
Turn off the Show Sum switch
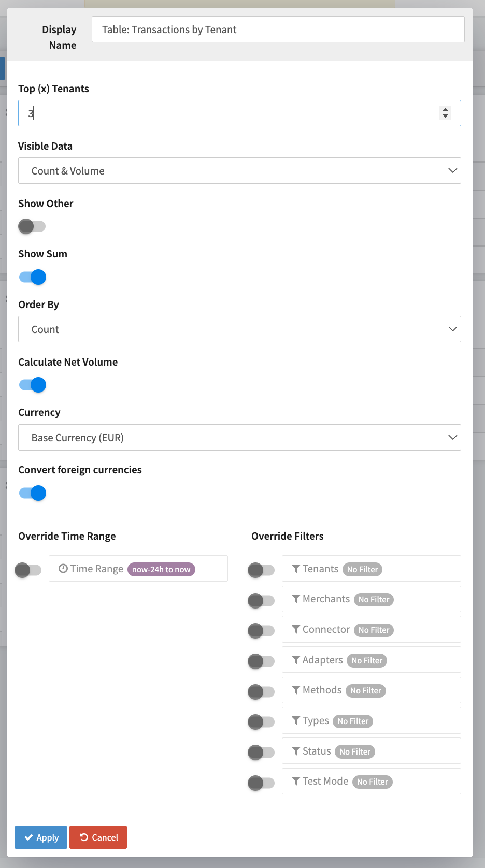33,277
